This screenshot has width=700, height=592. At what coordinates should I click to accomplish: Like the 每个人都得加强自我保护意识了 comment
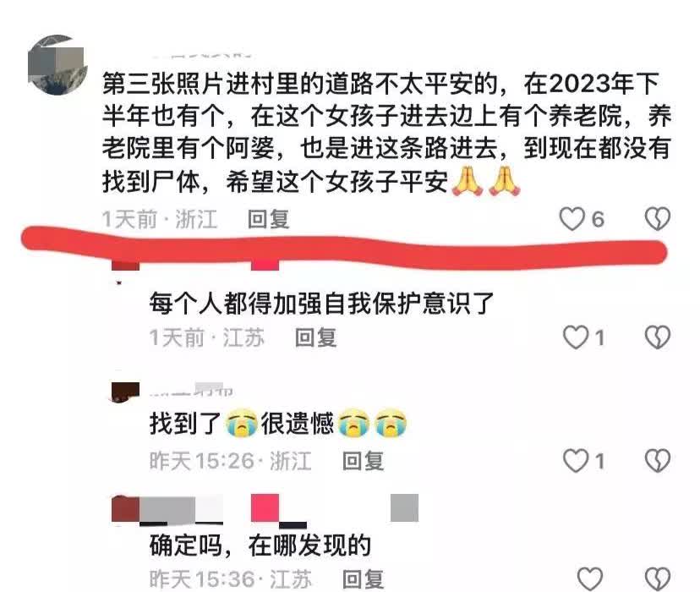pyautogui.click(x=576, y=337)
